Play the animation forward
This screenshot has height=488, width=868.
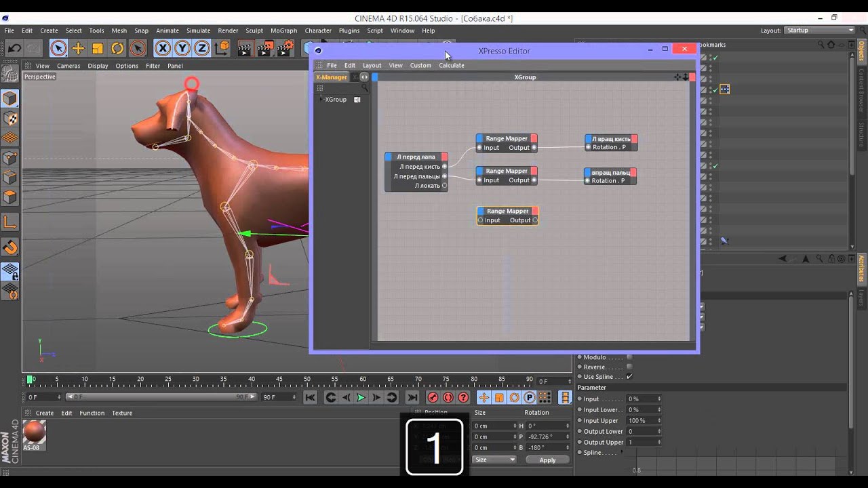tap(361, 398)
